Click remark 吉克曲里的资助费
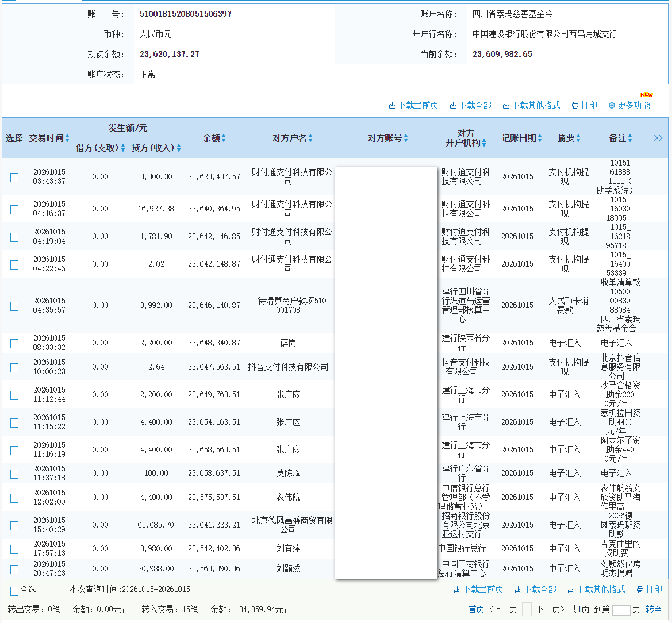Screen dimensions: 672x623 [x=621, y=548]
